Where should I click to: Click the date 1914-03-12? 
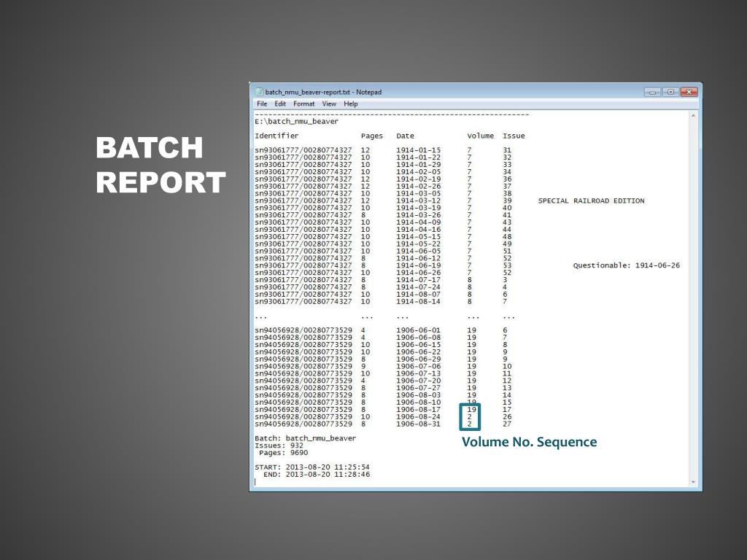coord(419,201)
